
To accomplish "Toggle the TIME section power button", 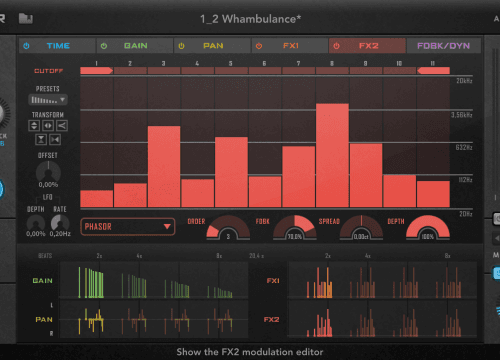I will [x=26, y=46].
